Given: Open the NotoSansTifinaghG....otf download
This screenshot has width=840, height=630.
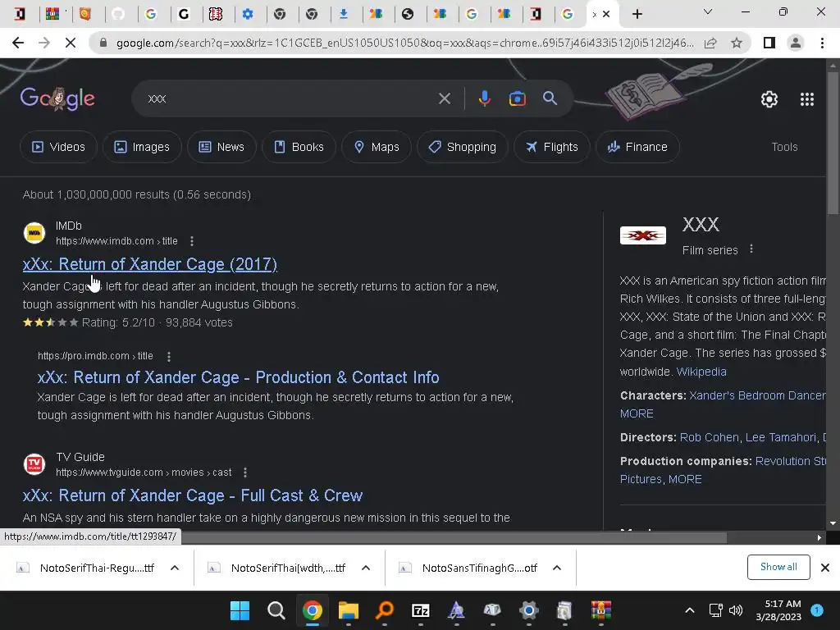Looking at the screenshot, I should pos(468,568).
